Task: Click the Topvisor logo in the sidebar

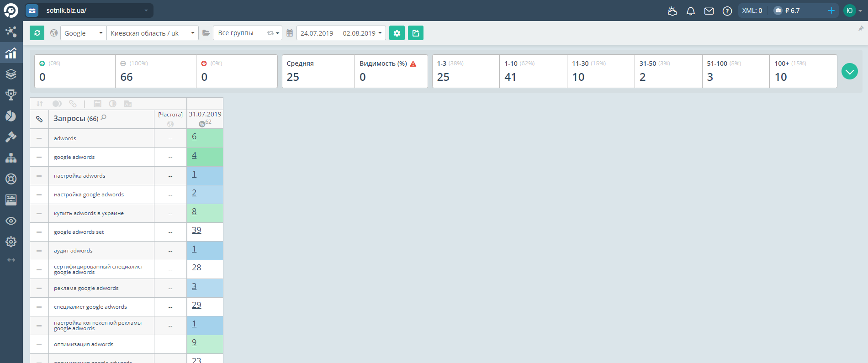Action: click(x=11, y=10)
